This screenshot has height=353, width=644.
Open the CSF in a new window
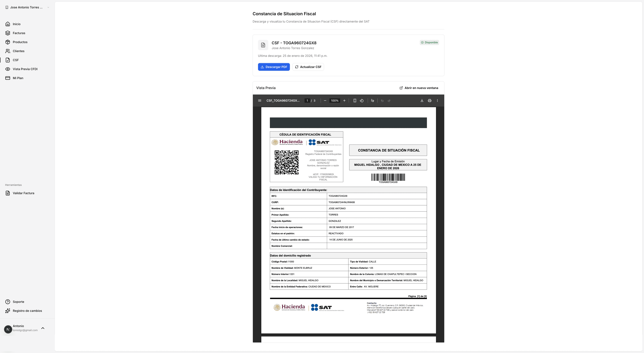418,88
